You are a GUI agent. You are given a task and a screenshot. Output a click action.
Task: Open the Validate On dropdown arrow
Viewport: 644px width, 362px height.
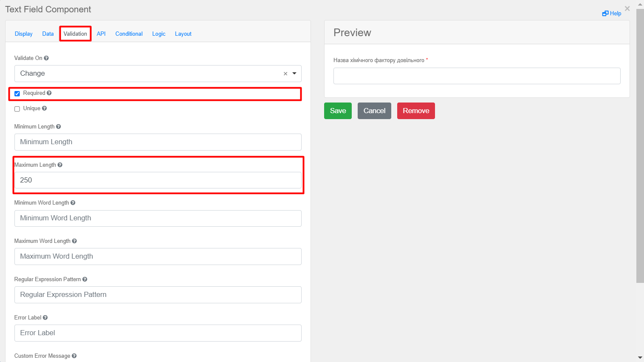[294, 74]
